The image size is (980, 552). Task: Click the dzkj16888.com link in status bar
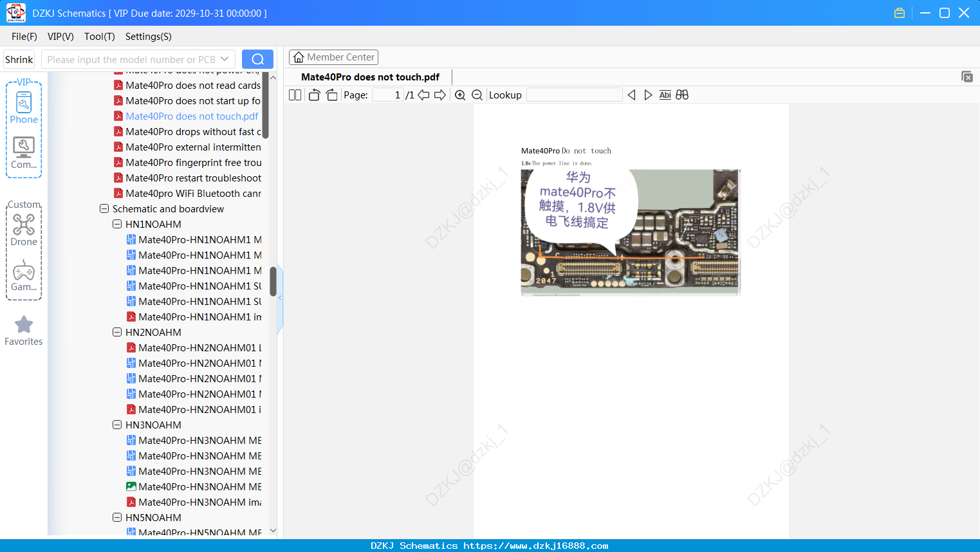point(535,546)
